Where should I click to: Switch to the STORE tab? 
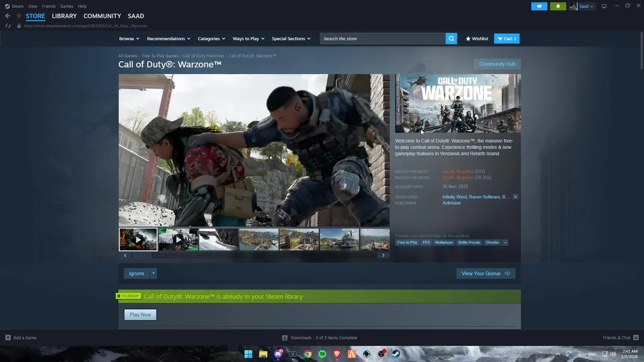35,16
